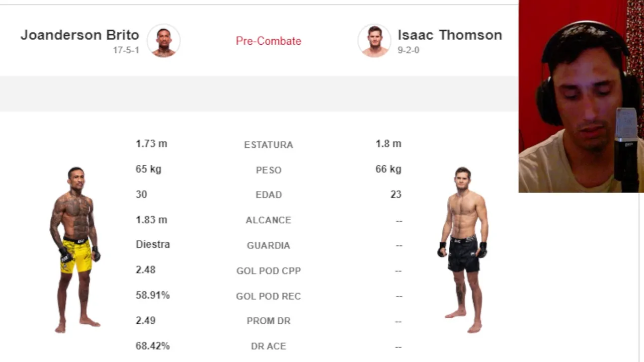This screenshot has height=362, width=644.
Task: Click Brito's Diestra guard value
Action: pos(152,244)
